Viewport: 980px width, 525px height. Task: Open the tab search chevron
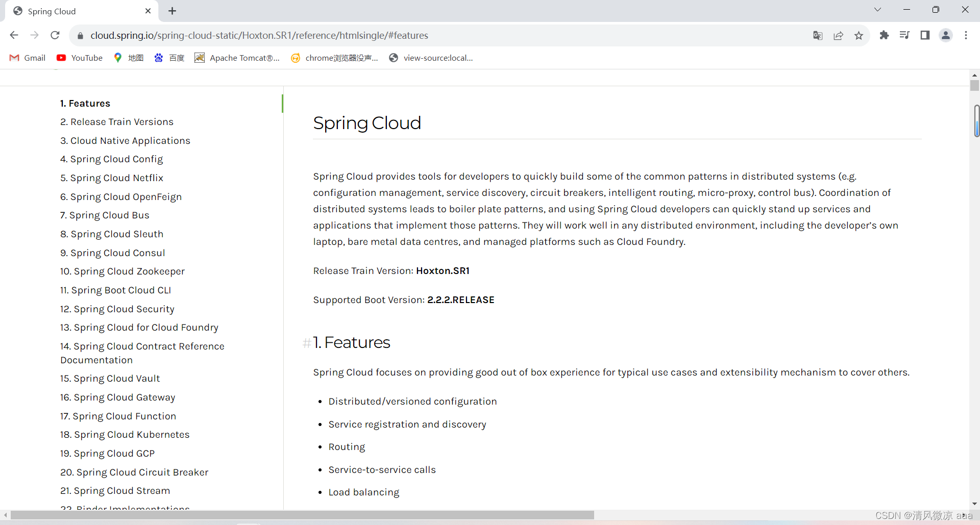(877, 10)
